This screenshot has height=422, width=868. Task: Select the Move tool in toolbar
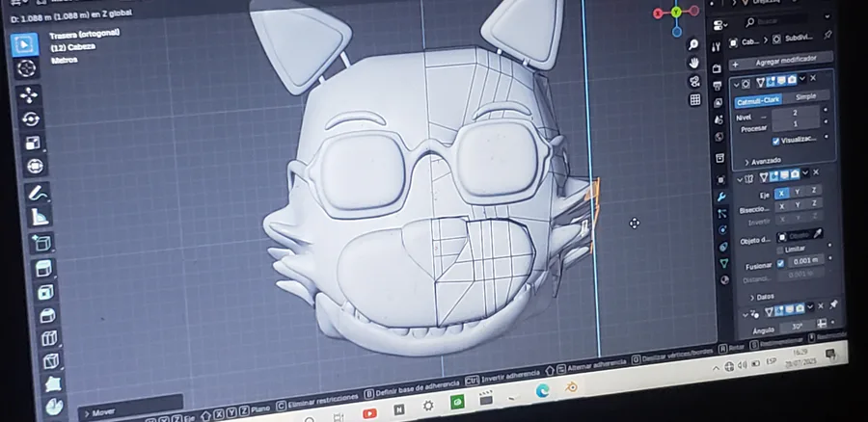point(29,95)
